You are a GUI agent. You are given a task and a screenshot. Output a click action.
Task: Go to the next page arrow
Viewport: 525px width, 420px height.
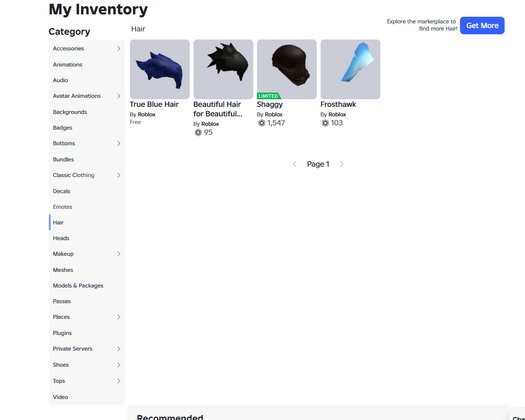[x=342, y=164]
